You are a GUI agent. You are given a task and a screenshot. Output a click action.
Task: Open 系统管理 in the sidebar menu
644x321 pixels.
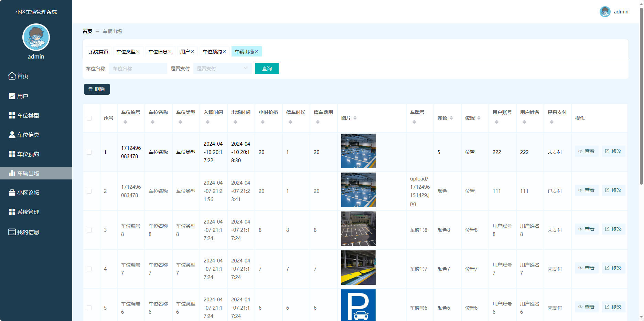coord(36,212)
